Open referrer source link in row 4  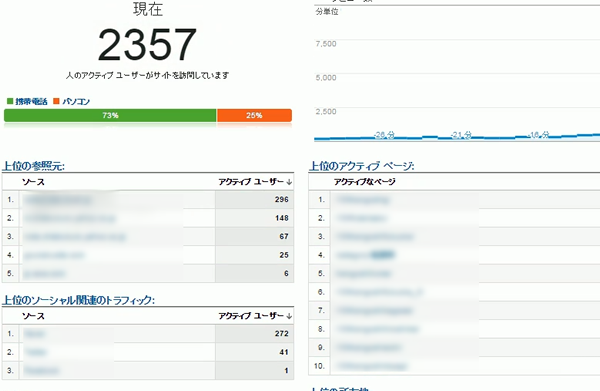[54, 255]
